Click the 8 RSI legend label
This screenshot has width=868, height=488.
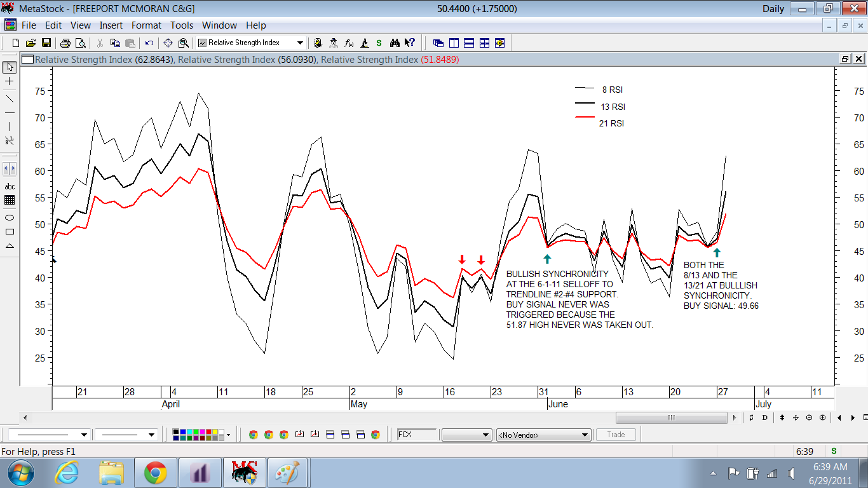tap(613, 90)
